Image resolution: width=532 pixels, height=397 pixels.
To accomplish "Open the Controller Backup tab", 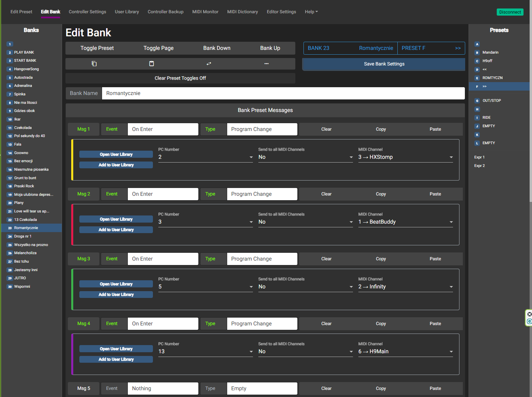I will (165, 12).
